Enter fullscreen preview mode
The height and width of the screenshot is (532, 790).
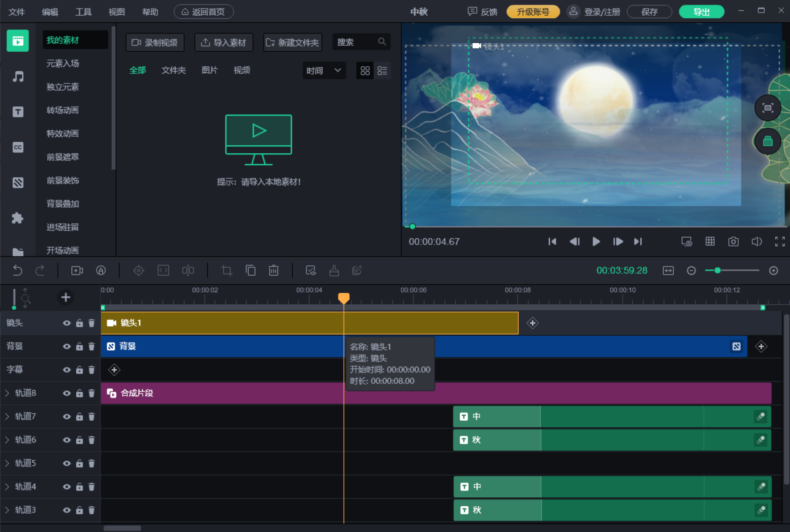(780, 241)
